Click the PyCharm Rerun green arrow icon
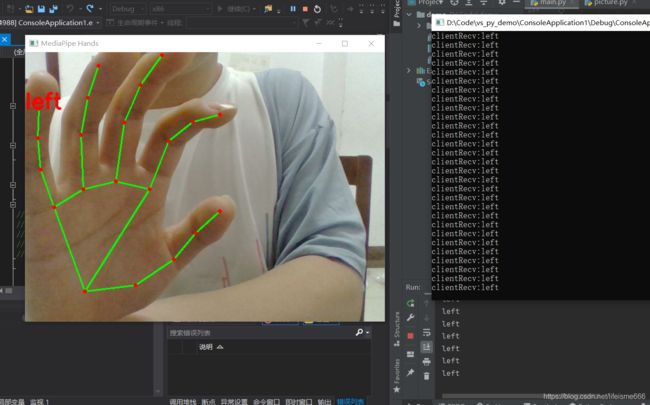 point(410,303)
